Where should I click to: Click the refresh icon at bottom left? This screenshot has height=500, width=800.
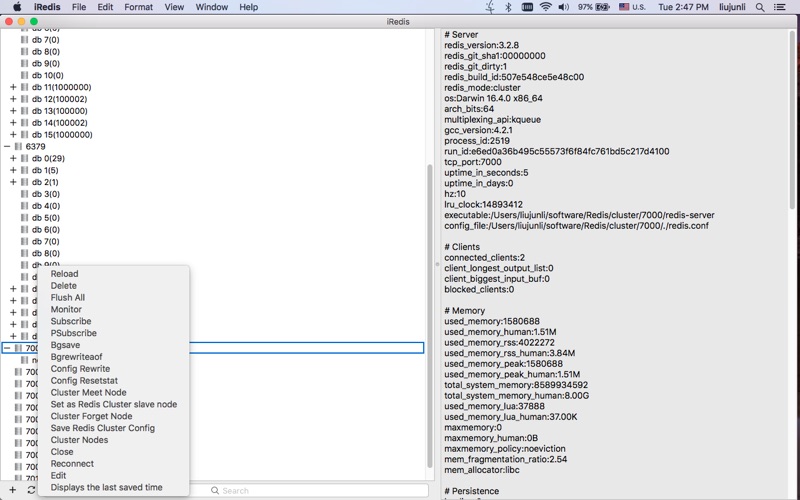(x=31, y=490)
